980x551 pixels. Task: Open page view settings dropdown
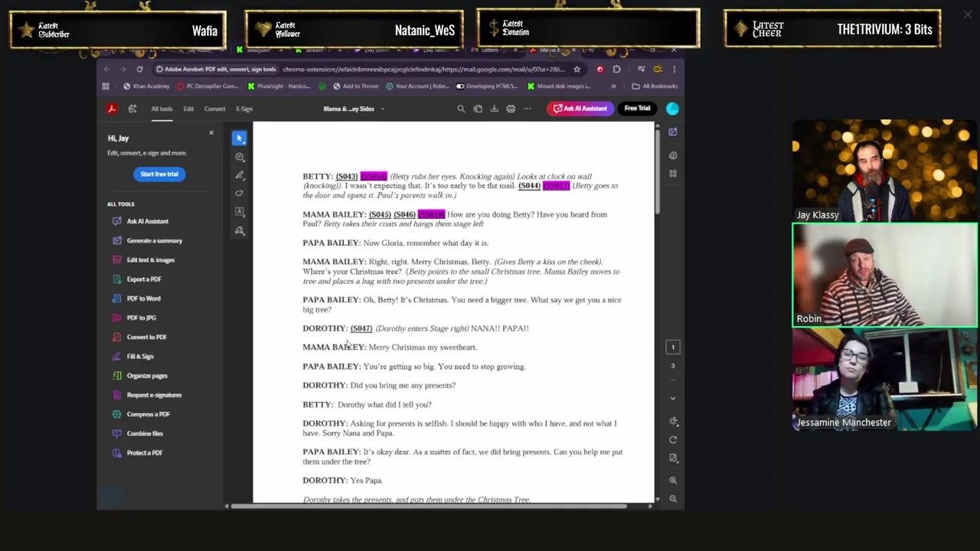point(673,458)
